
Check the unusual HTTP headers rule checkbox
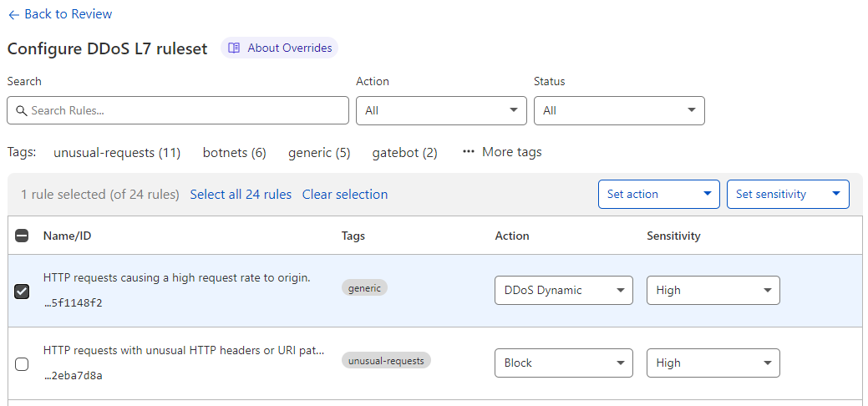23,363
